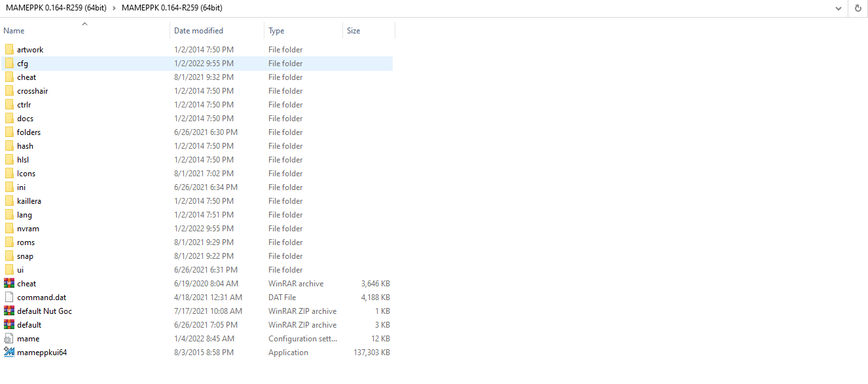Click the folder name nvram
The height and width of the screenshot is (384, 868).
28,229
